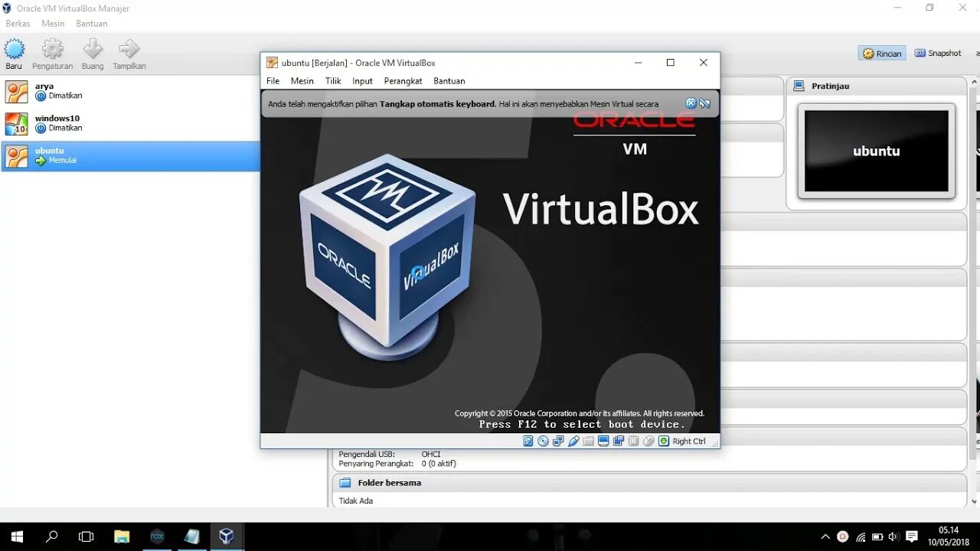The image size is (980, 551).
Task: Click the ubuntu preview thumbnail
Action: 877,151
